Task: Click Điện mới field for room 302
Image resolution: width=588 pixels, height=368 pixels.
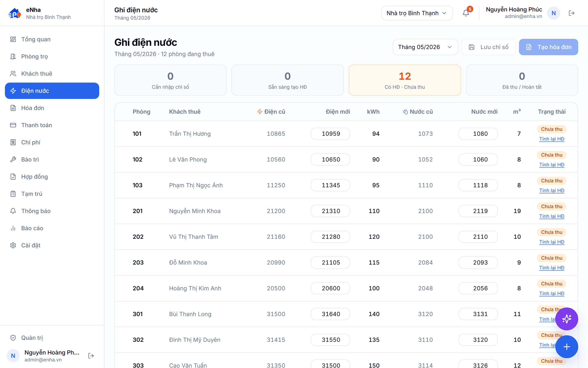Action: point(330,340)
